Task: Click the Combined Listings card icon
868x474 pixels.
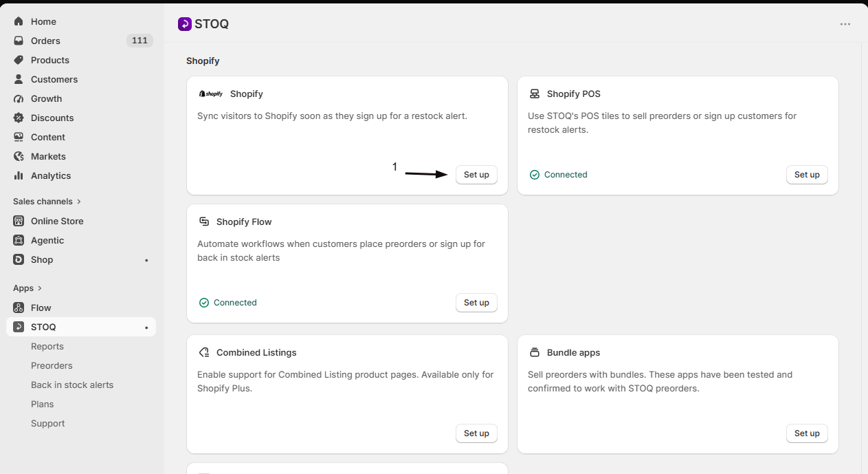Action: tap(204, 352)
